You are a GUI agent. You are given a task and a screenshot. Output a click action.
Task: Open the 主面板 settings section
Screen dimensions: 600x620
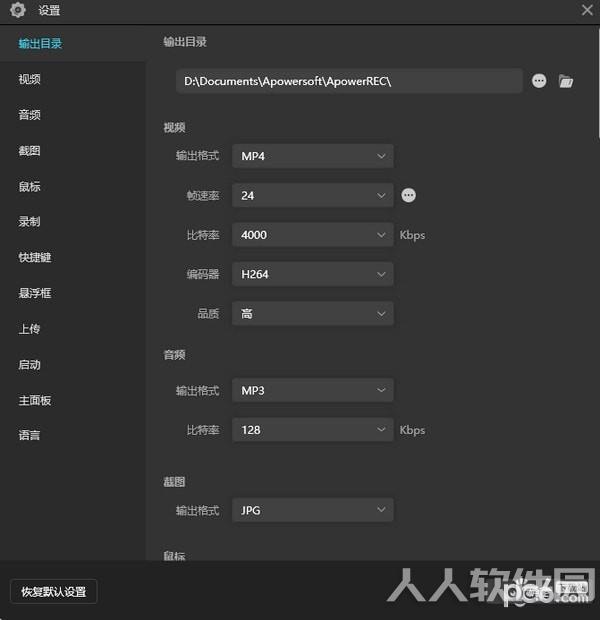pos(35,400)
